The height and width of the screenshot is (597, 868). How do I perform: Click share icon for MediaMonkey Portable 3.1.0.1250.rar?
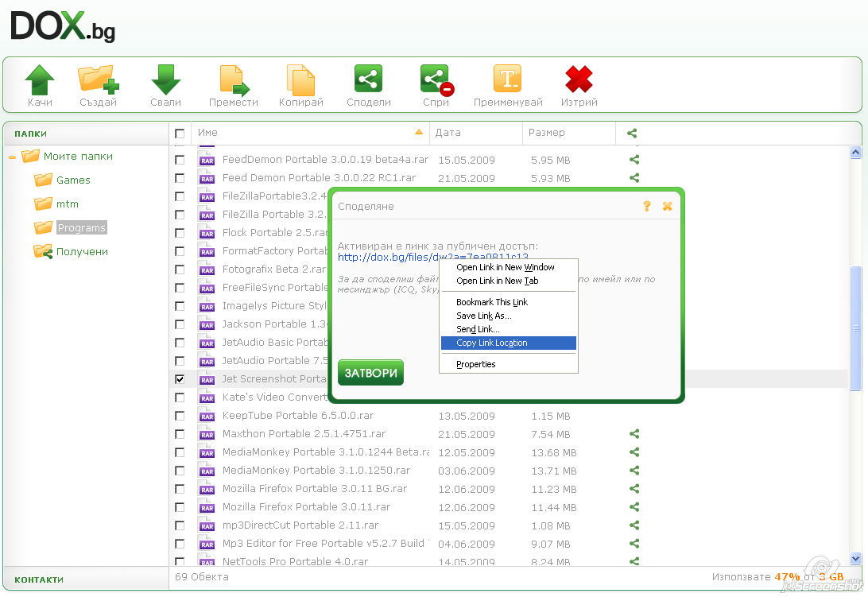634,470
